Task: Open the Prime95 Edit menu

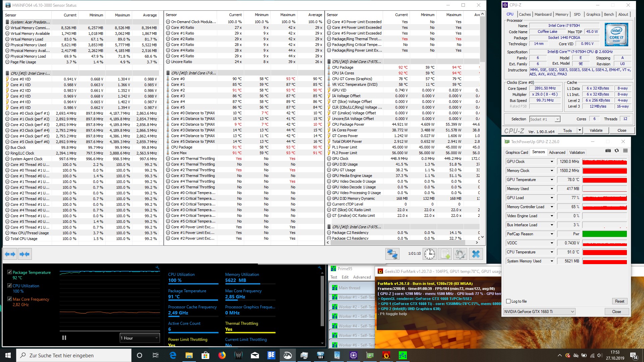Action: [345, 277]
